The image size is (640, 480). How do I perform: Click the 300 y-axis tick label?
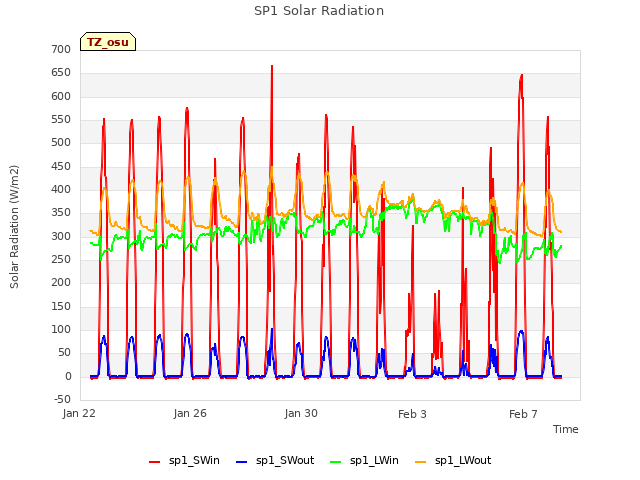pyautogui.click(x=61, y=236)
